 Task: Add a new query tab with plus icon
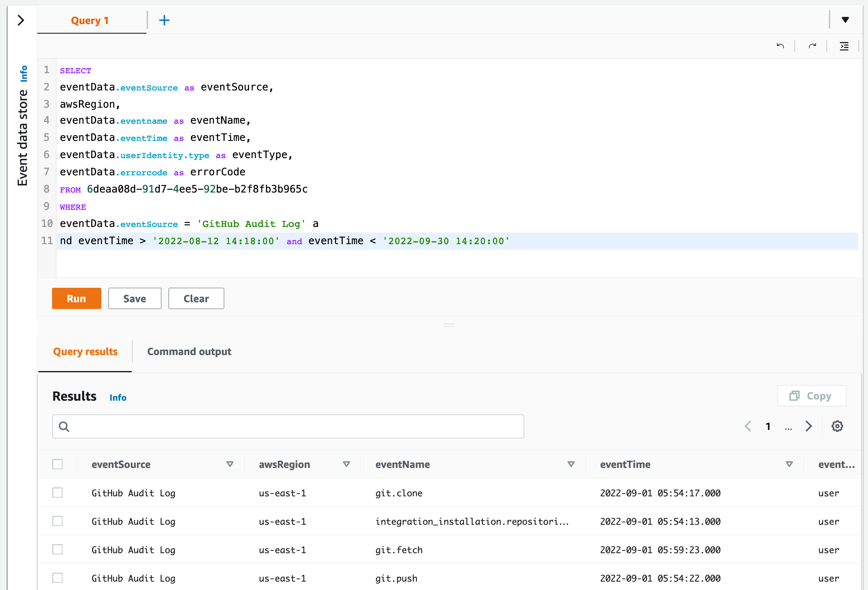tap(164, 20)
